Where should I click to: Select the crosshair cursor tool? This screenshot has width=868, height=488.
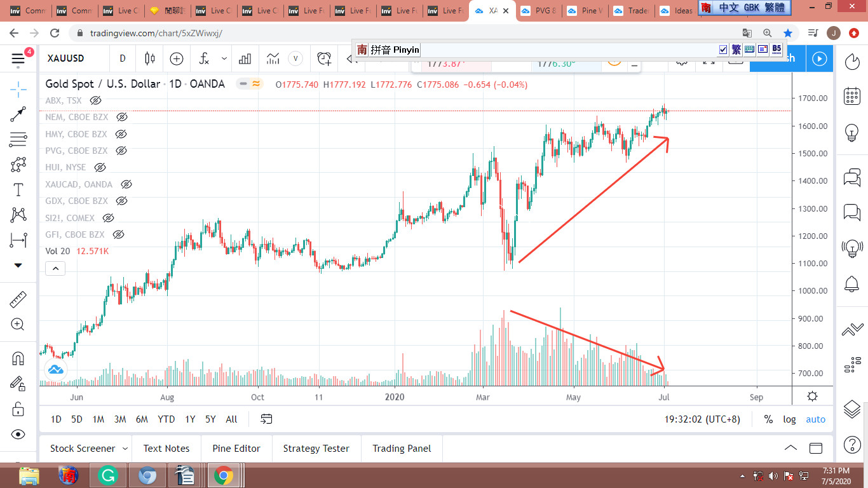tap(18, 90)
